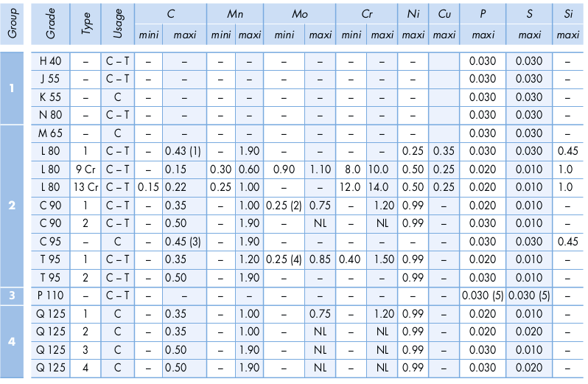Screen dimensions: 588x384
Task: Click the Usage column header
Action: [118, 24]
